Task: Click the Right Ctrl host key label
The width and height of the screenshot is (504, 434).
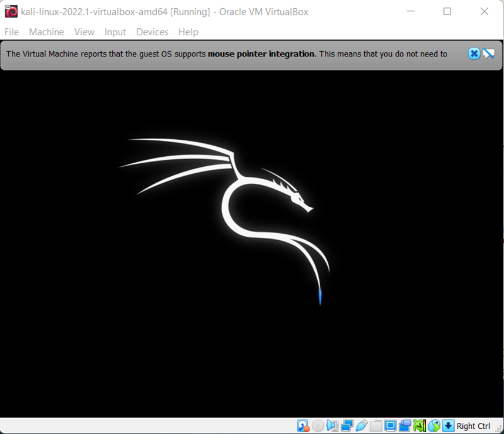Action: tap(473, 426)
